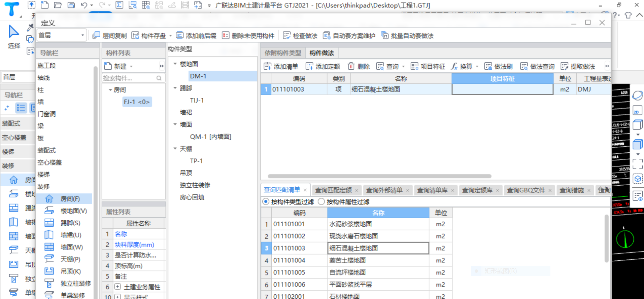This screenshot has height=299, width=644.
Task: Select 按构件类型过滤 radio button
Action: click(x=266, y=202)
